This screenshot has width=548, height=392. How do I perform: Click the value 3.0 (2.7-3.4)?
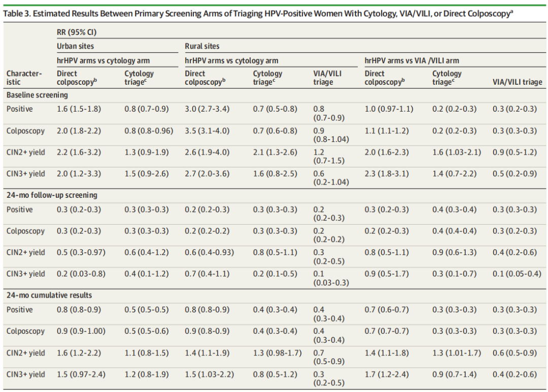(x=207, y=109)
